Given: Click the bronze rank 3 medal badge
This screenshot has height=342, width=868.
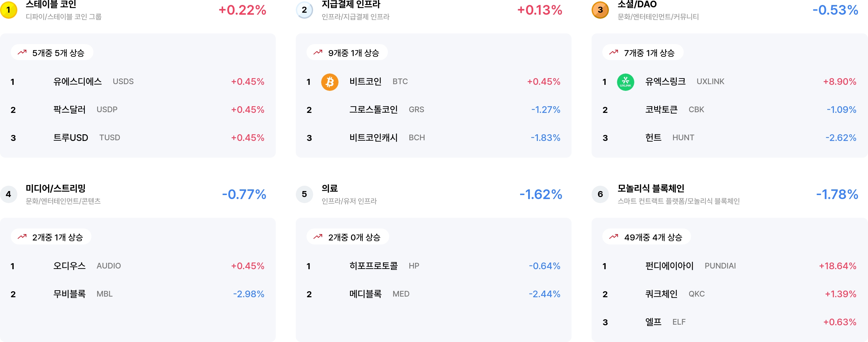Looking at the screenshot, I should click(x=600, y=10).
